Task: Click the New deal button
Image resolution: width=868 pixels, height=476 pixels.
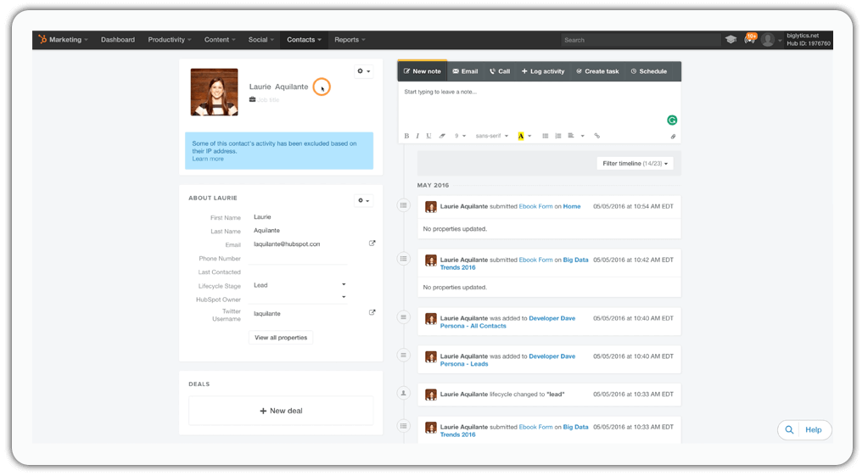Action: pyautogui.click(x=281, y=411)
